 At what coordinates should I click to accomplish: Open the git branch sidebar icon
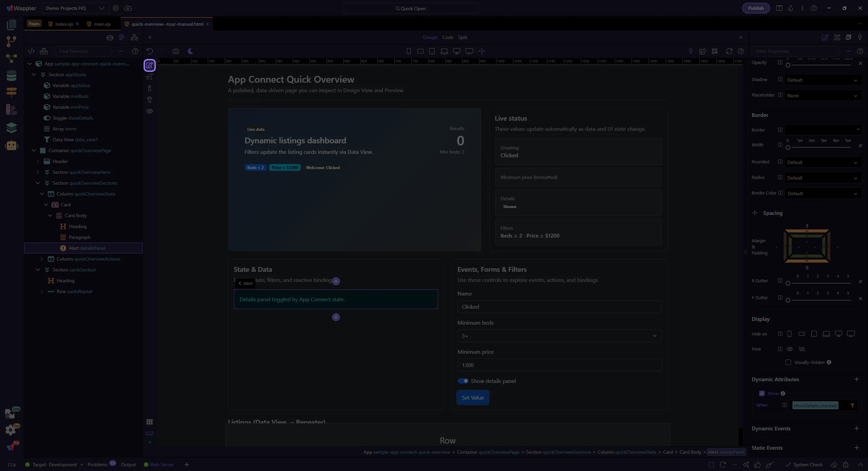[11, 41]
